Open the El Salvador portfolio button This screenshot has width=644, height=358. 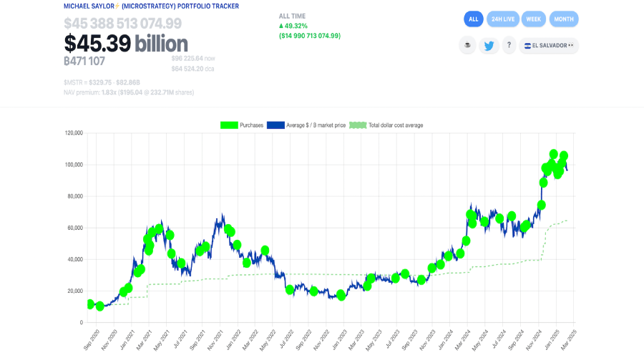[549, 45]
